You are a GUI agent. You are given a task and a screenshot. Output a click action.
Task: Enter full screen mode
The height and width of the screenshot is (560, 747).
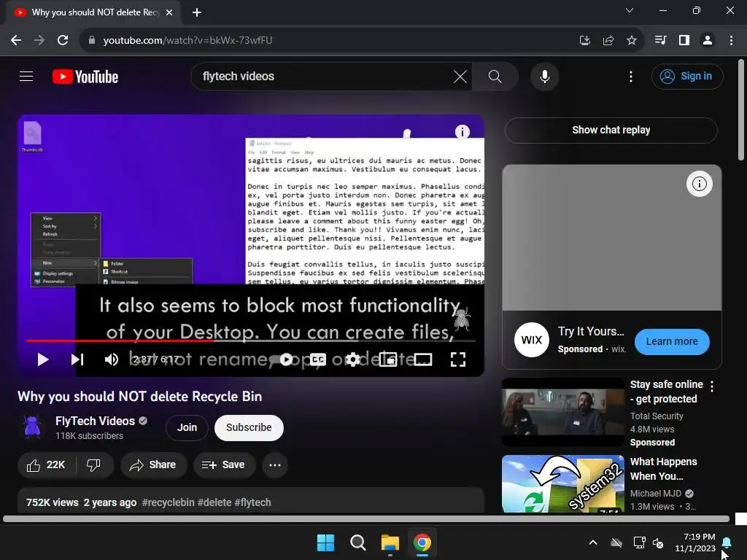click(458, 359)
